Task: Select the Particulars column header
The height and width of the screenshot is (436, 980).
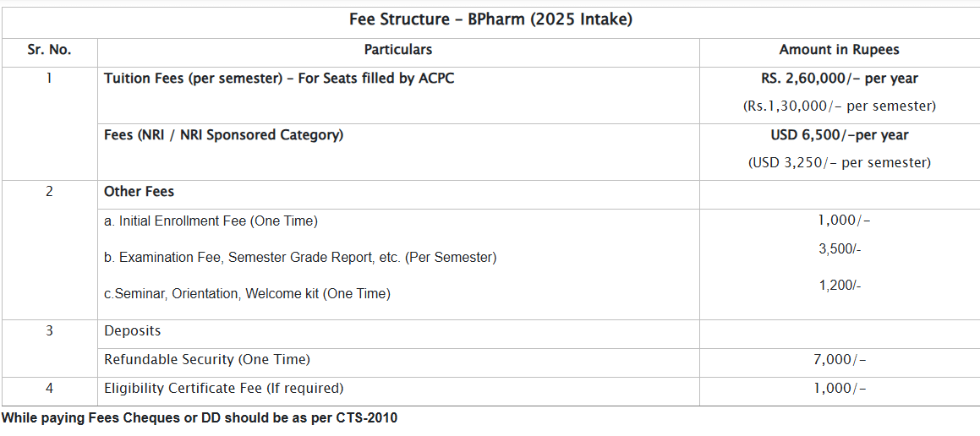Action: pos(398,50)
